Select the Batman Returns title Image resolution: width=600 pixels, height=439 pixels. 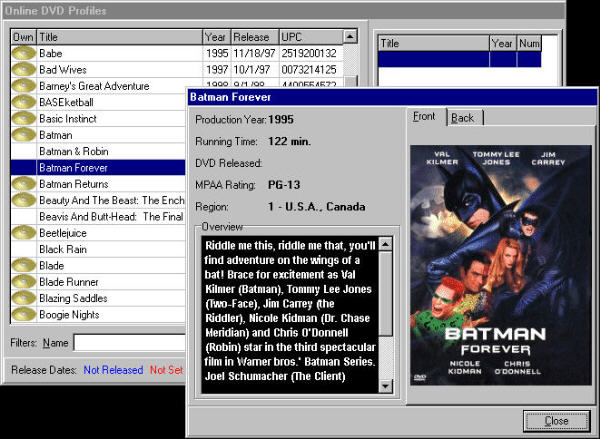74,184
